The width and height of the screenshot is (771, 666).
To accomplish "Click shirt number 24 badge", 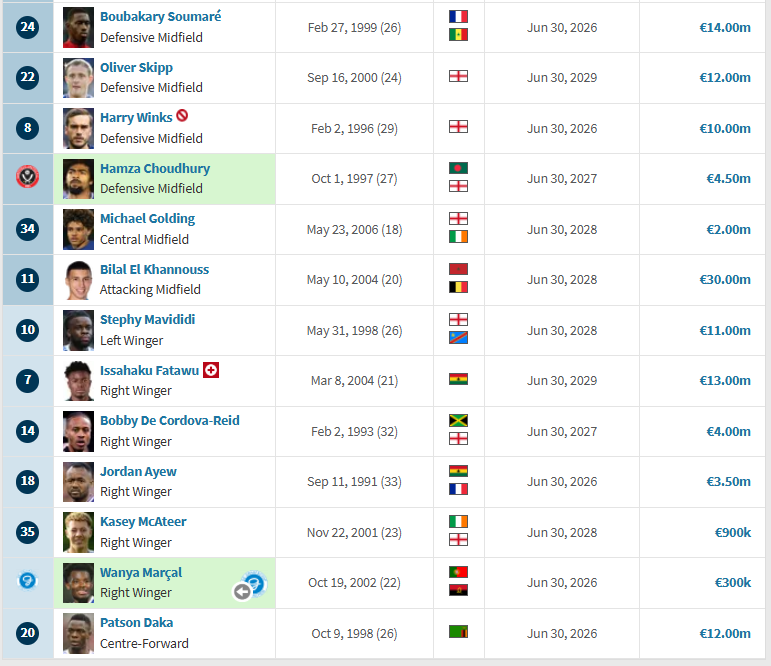I will [x=28, y=27].
